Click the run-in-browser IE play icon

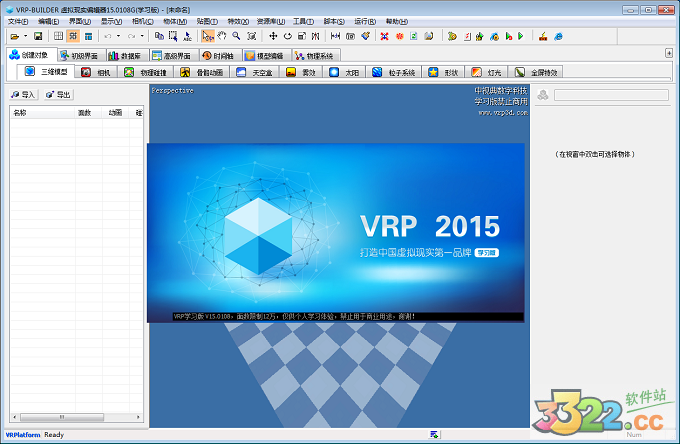494,36
